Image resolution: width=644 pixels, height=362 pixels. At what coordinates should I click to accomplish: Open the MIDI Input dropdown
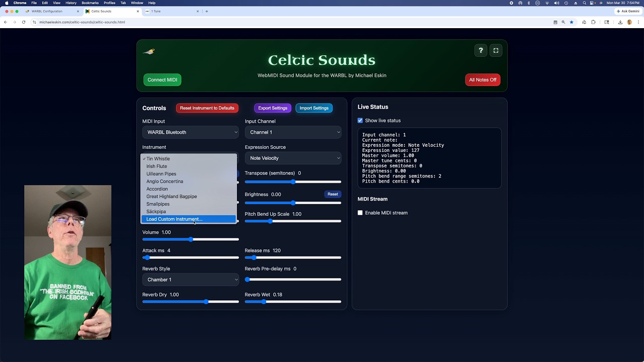click(x=190, y=132)
